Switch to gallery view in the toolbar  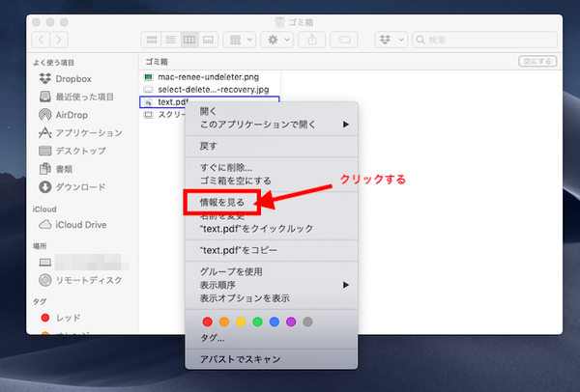point(208,40)
